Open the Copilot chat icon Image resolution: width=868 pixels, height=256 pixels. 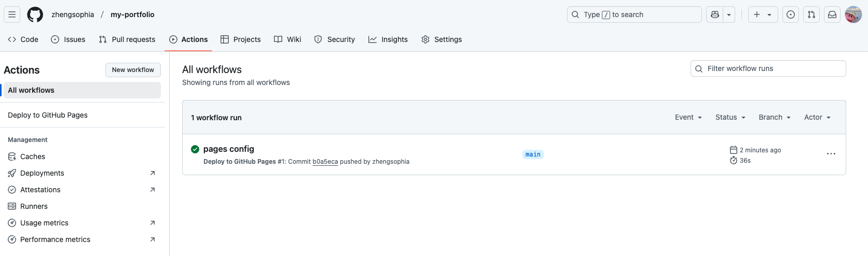coord(715,15)
